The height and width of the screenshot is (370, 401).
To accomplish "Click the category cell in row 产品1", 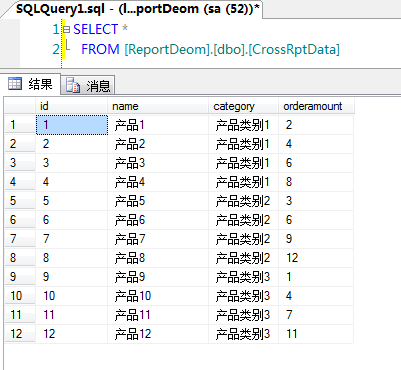I will coord(243,125).
